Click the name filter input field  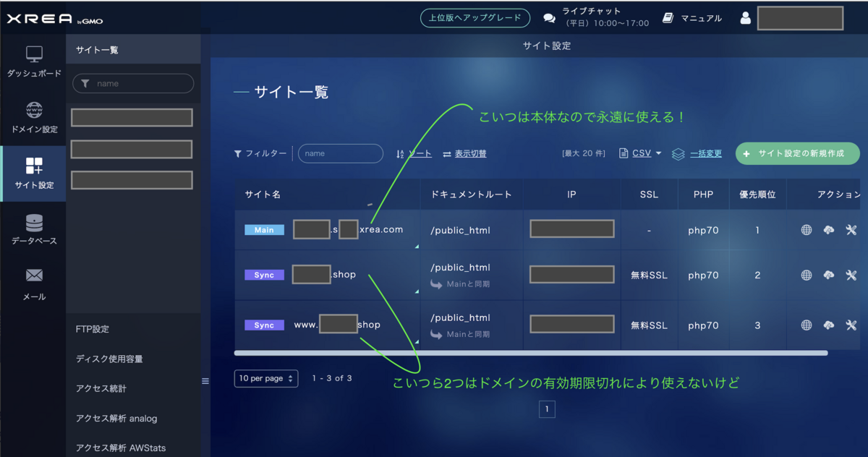tap(340, 153)
